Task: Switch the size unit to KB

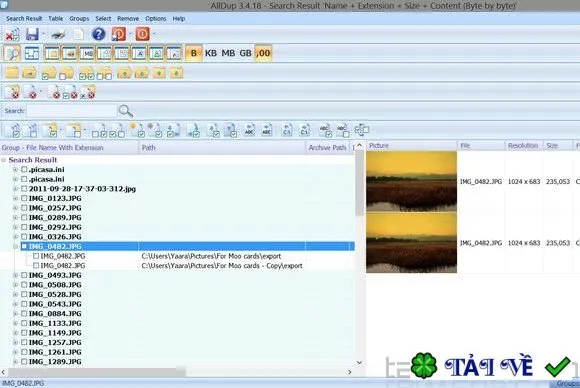Action: (x=211, y=53)
